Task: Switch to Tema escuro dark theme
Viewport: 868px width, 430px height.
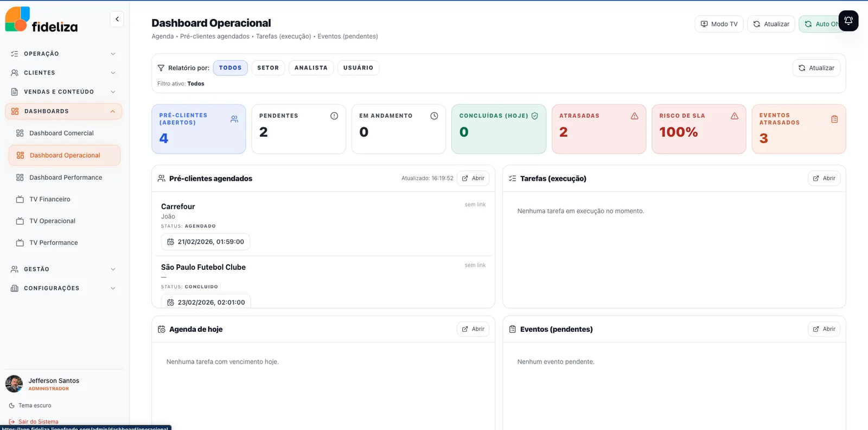Action: (30, 406)
